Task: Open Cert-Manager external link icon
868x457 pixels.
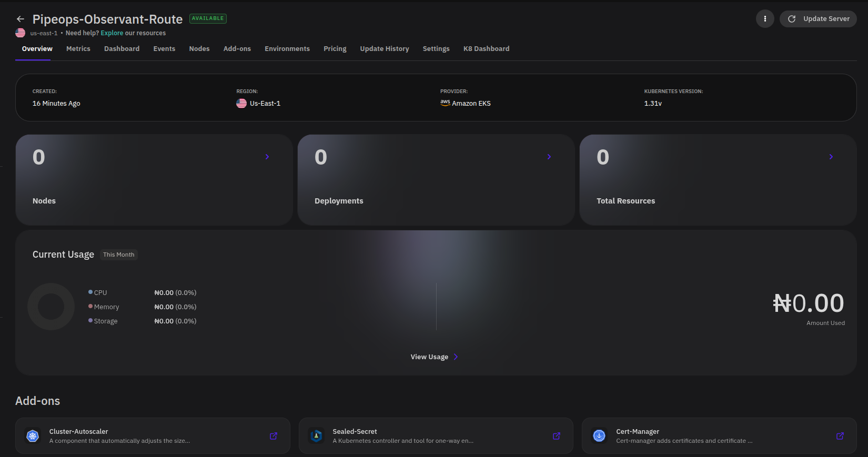Action: (x=840, y=436)
